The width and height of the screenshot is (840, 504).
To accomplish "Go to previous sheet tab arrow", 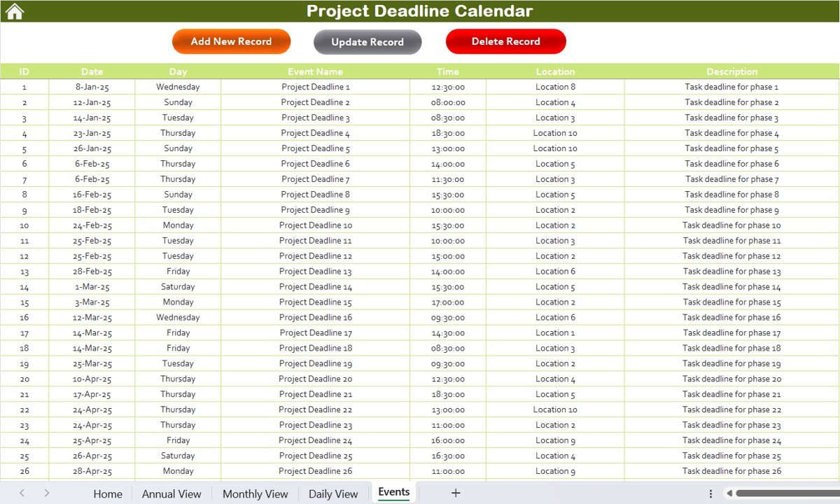I will pos(22,493).
